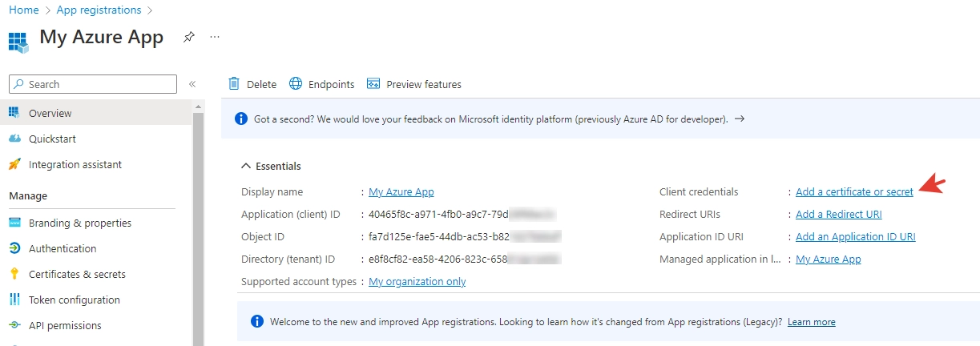980x346 pixels.
Task: Click the Certificates key icon
Action: pos(14,274)
